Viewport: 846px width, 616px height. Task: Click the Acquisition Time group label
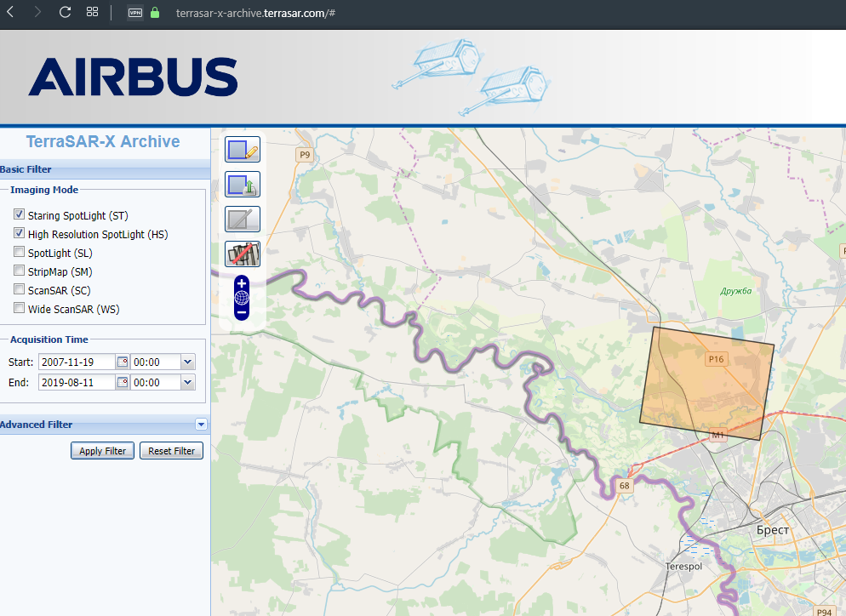coord(49,339)
